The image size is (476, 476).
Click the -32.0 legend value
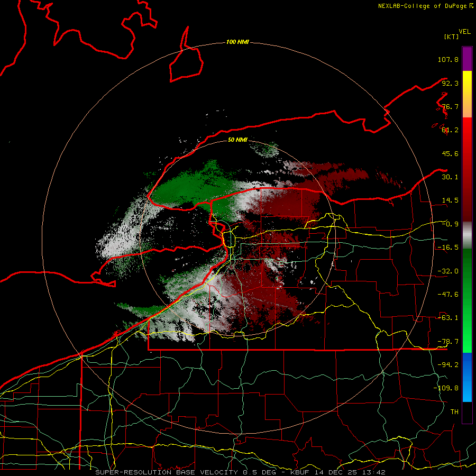click(x=448, y=271)
